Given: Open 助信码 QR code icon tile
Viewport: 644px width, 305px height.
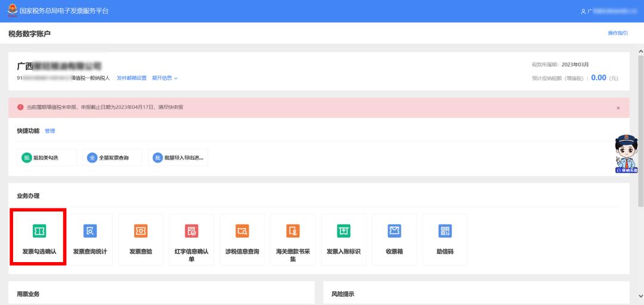Looking at the screenshot, I should [445, 239].
